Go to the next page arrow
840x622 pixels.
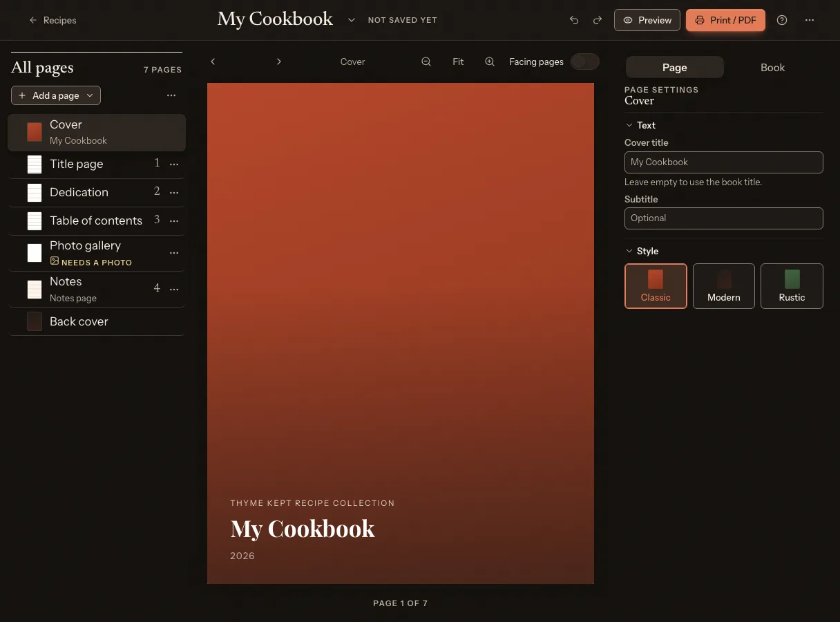click(x=279, y=62)
